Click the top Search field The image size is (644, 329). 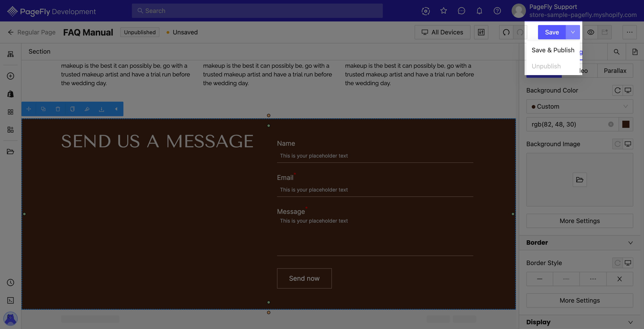(x=257, y=11)
